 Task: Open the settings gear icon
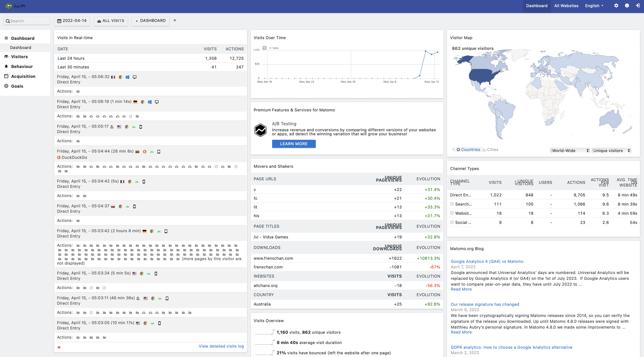(x=616, y=6)
